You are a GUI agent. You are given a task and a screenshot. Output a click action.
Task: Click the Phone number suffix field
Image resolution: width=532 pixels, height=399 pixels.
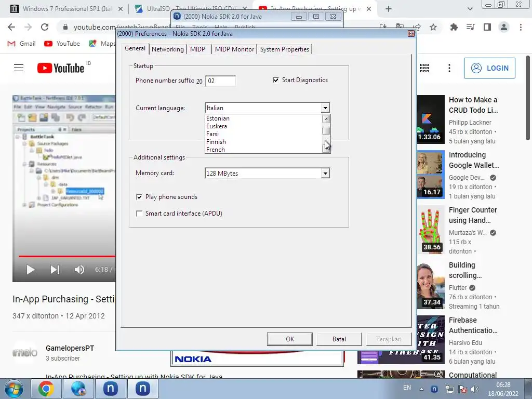point(220,81)
